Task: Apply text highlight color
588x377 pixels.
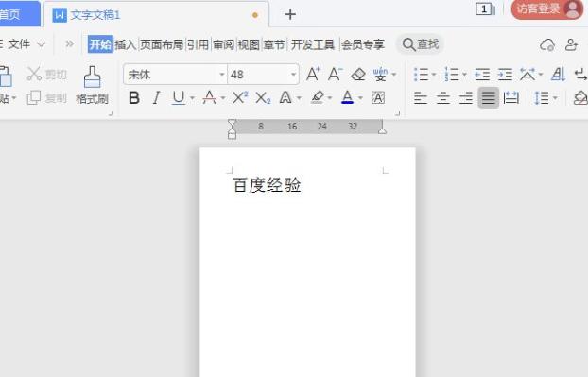Action: [x=318, y=98]
